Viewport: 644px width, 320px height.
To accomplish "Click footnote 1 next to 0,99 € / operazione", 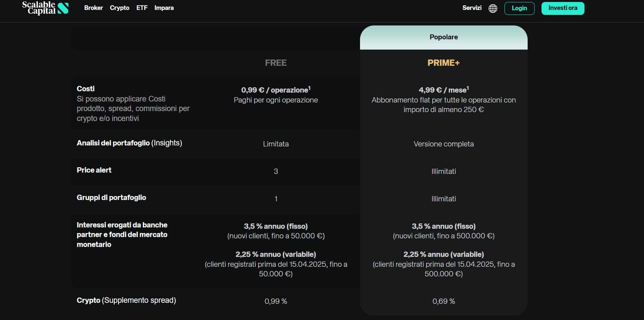I will 309,88.
